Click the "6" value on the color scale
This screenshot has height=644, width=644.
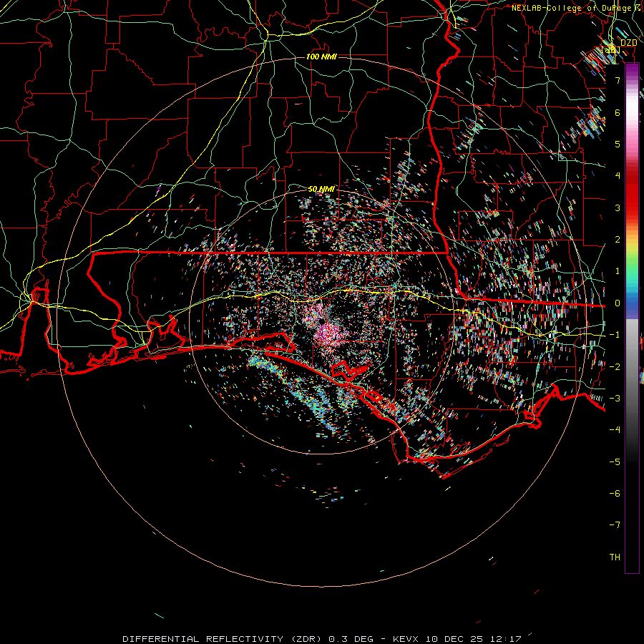pos(618,112)
